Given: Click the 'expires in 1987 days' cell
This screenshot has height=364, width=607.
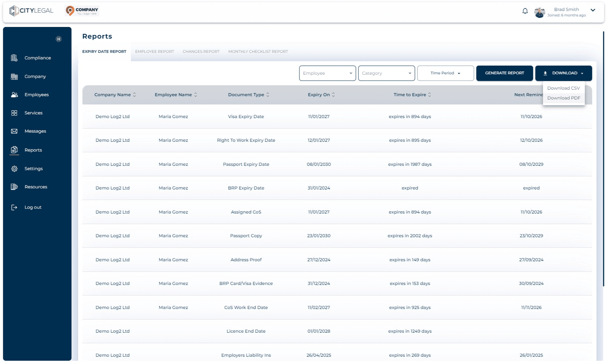Looking at the screenshot, I should tap(410, 164).
